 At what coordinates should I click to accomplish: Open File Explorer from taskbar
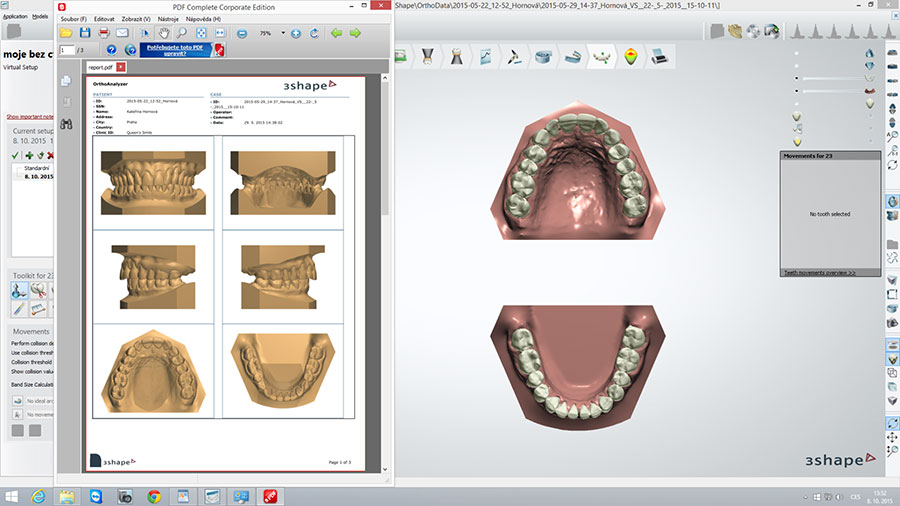pos(67,497)
